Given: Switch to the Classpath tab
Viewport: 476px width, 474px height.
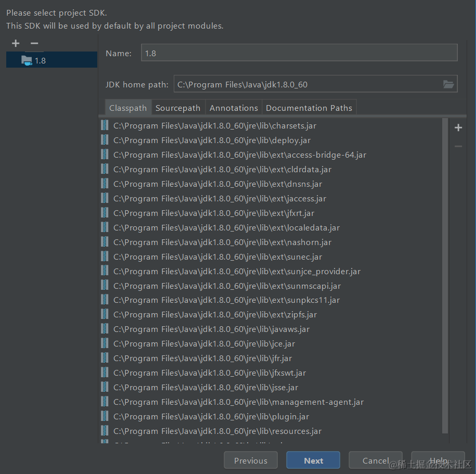Looking at the screenshot, I should [x=128, y=108].
